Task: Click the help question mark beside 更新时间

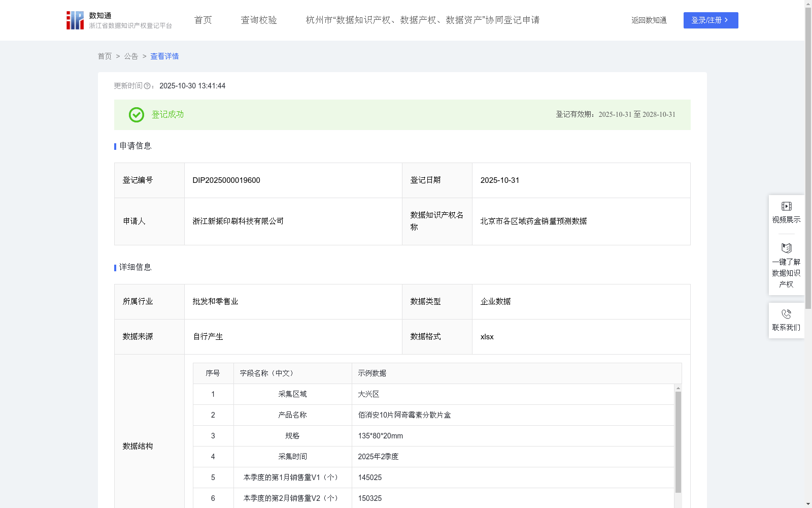Action: [147, 86]
